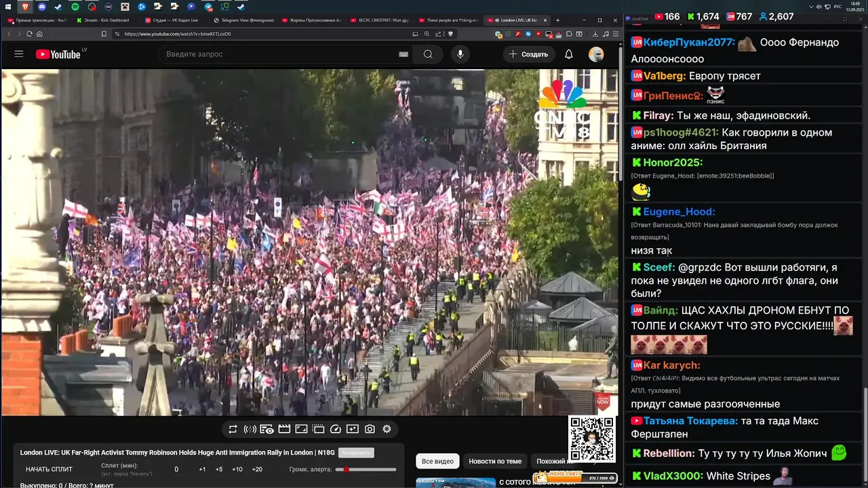Click the YouTube search magnifier button
This screenshot has width=868, height=488.
tap(428, 54)
